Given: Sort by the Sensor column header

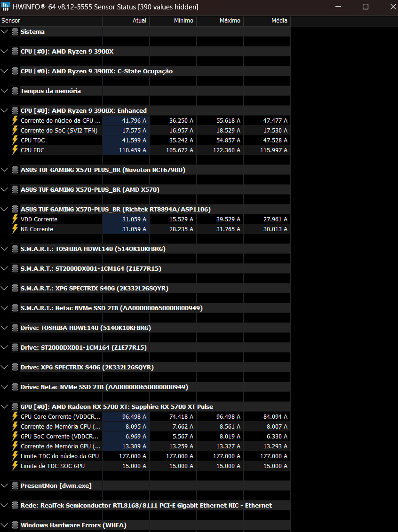Looking at the screenshot, I should tap(51, 21).
